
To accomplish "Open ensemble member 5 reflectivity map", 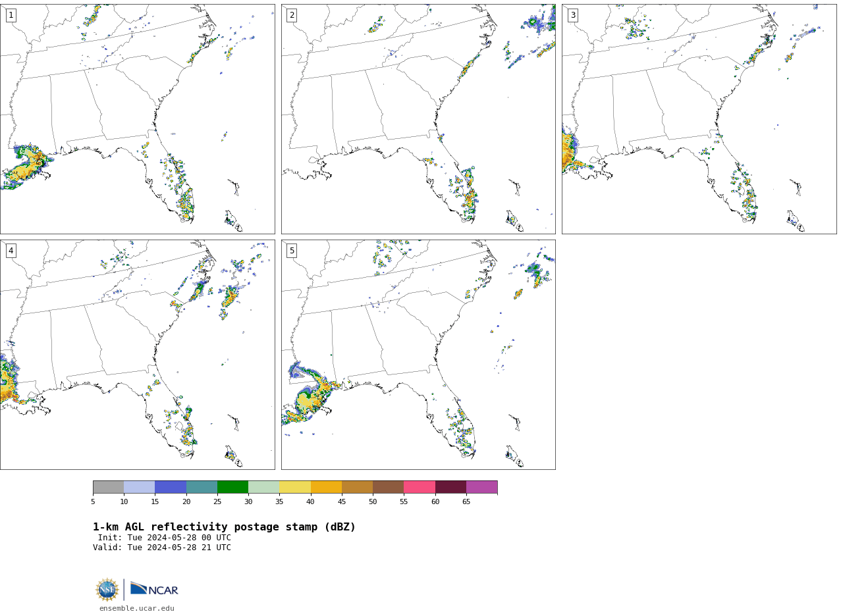I will point(418,355).
